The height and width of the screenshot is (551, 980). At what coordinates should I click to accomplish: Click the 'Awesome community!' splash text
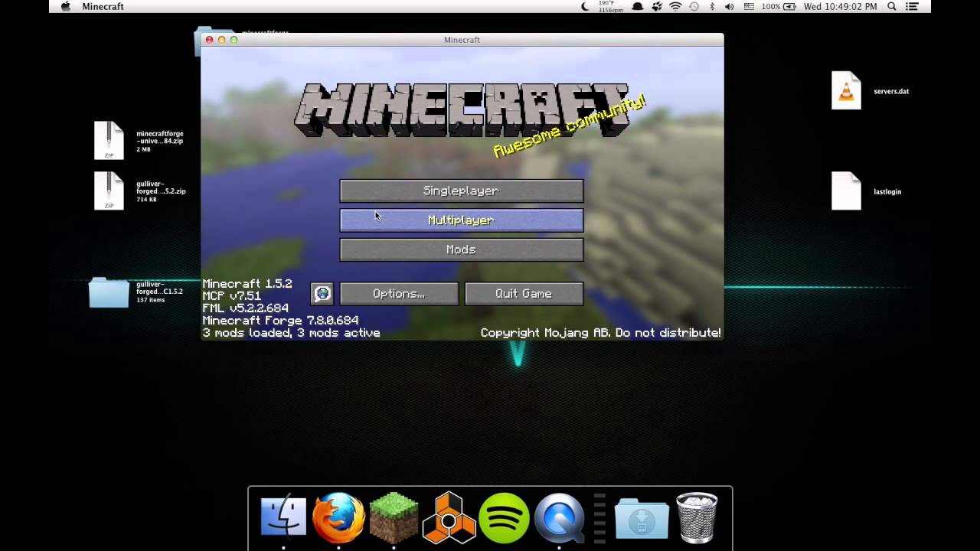(x=569, y=126)
